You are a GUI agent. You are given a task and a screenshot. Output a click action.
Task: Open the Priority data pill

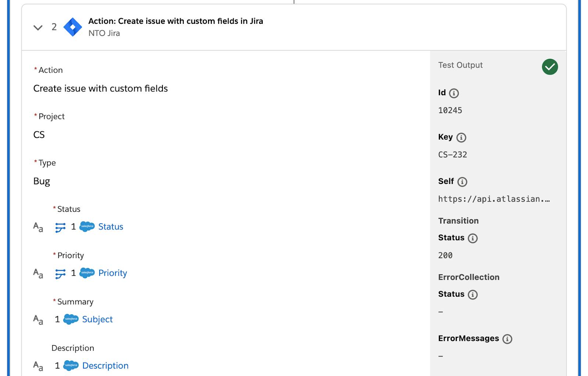click(x=112, y=273)
